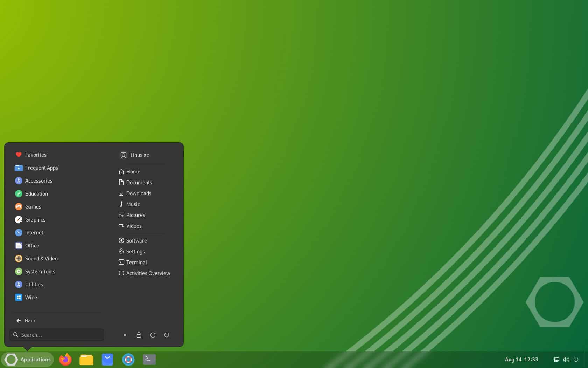Open Settings from the applications menu
Image resolution: width=588 pixels, height=368 pixels.
point(135,251)
